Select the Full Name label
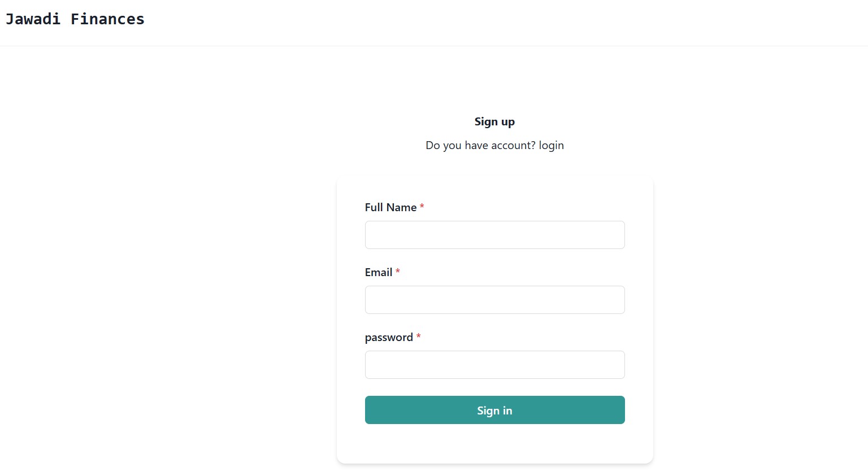Image resolution: width=868 pixels, height=476 pixels. 392,207
